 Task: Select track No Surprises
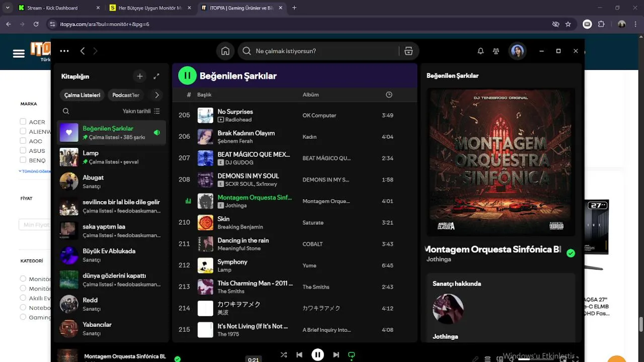[295, 115]
